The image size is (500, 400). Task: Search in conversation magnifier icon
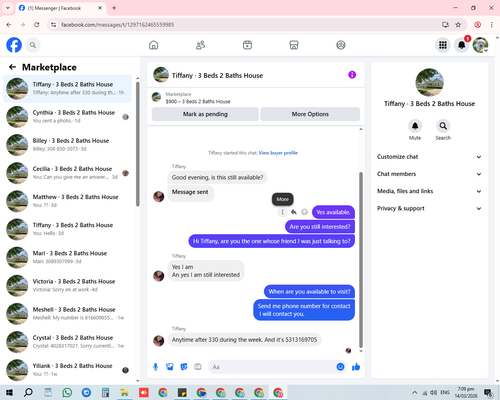[443, 126]
